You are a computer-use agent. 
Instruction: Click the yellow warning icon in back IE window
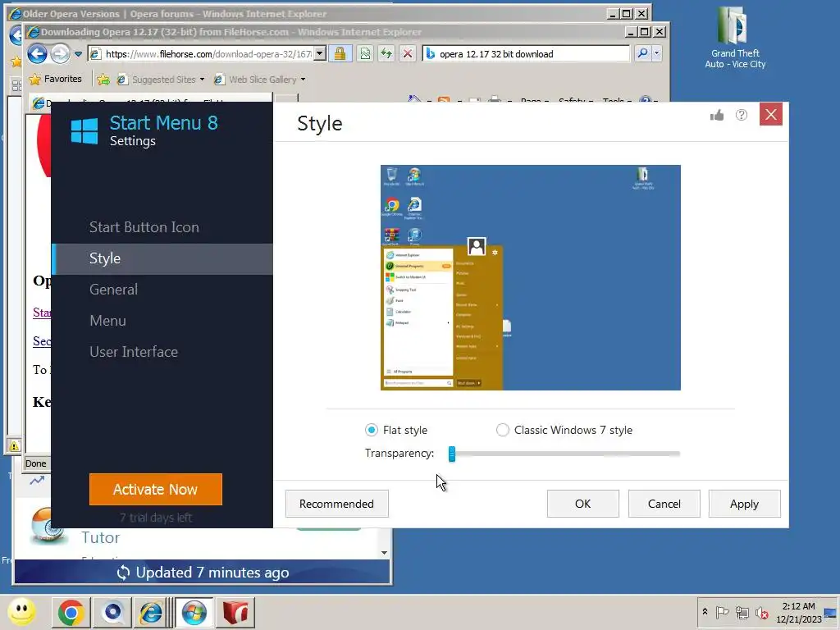(x=14, y=445)
